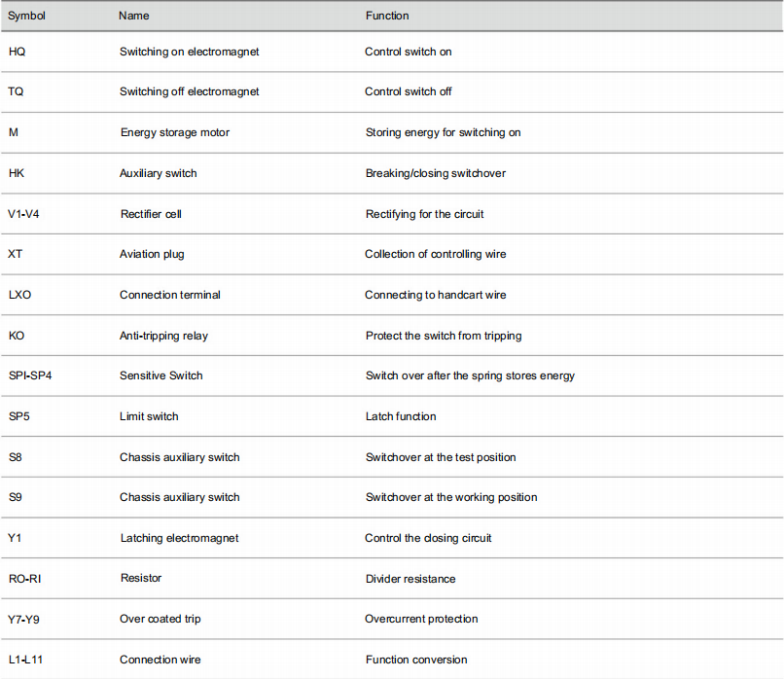This screenshot has width=784, height=679.
Task: Click the 'Divider resistance' function cell
Action: click(410, 579)
